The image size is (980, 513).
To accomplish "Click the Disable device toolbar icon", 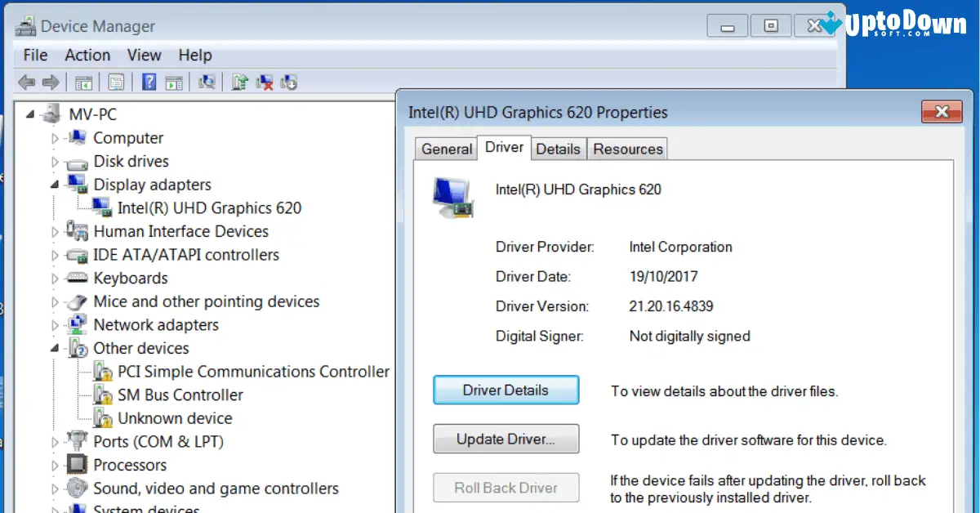I will click(x=288, y=82).
